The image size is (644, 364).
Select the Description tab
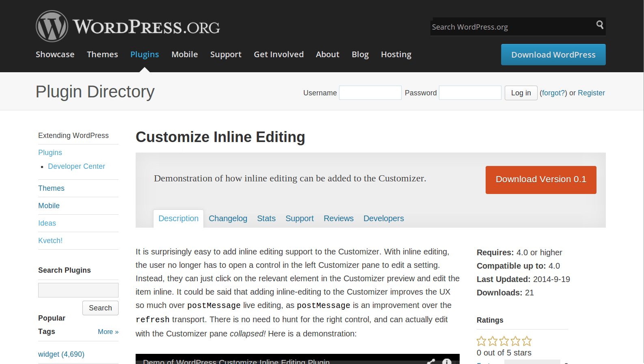coord(179,218)
